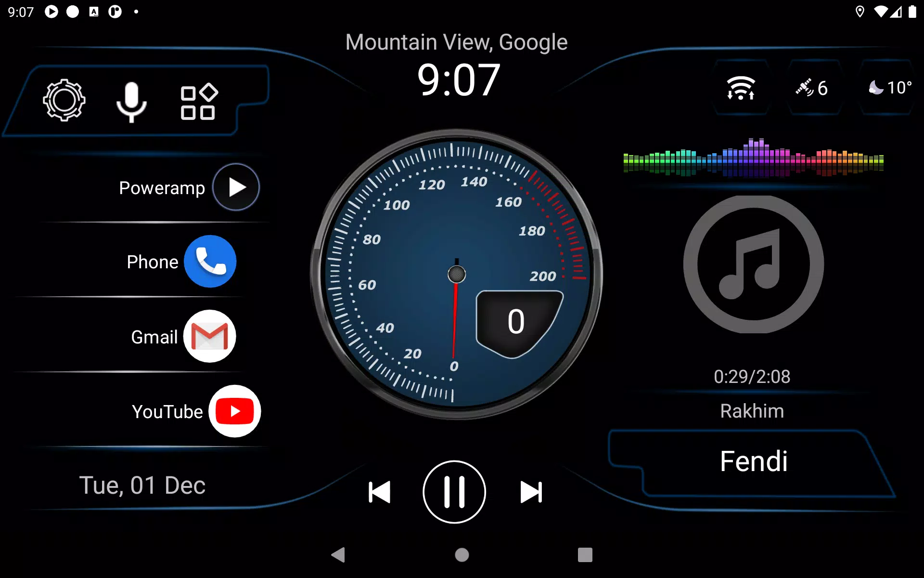Select Mountain View location label
Image resolution: width=924 pixels, height=578 pixels.
point(456,42)
